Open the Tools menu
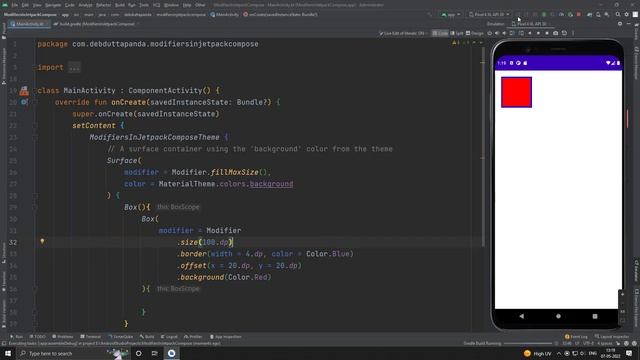Screen dimensions: 640x360 point(144,5)
